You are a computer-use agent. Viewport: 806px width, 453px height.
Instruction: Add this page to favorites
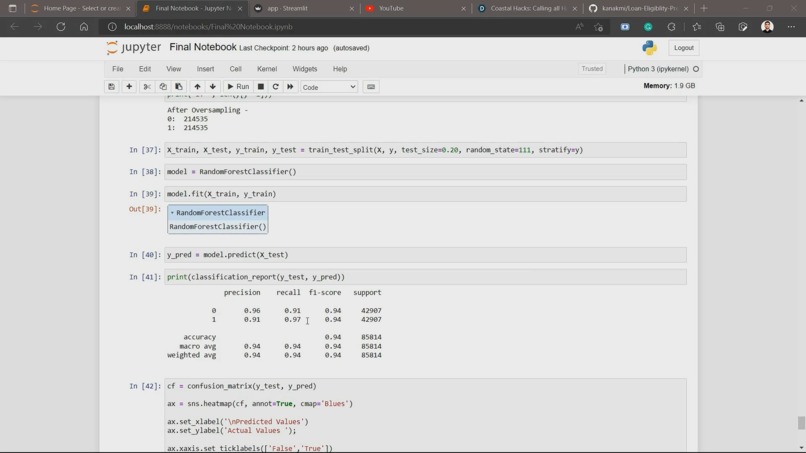pyautogui.click(x=598, y=27)
